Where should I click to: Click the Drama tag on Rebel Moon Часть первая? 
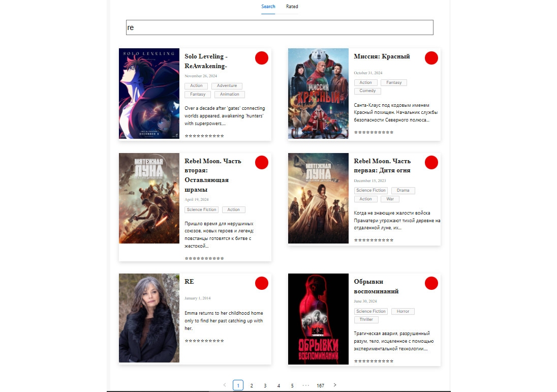[x=403, y=191]
